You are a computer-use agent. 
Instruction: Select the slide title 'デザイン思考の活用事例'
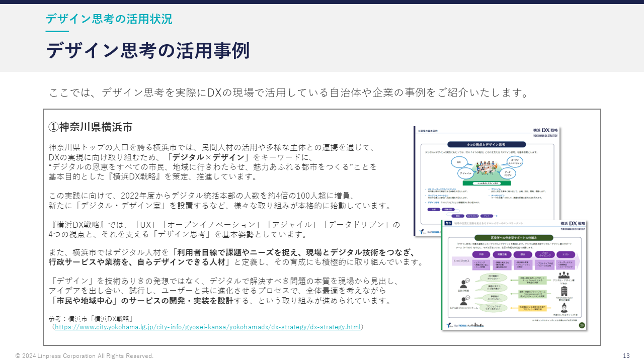tap(148, 51)
